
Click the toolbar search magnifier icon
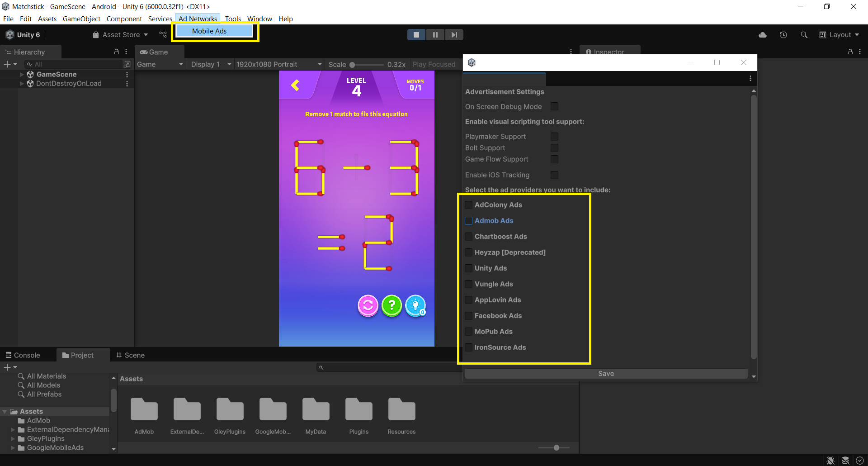[x=804, y=35]
